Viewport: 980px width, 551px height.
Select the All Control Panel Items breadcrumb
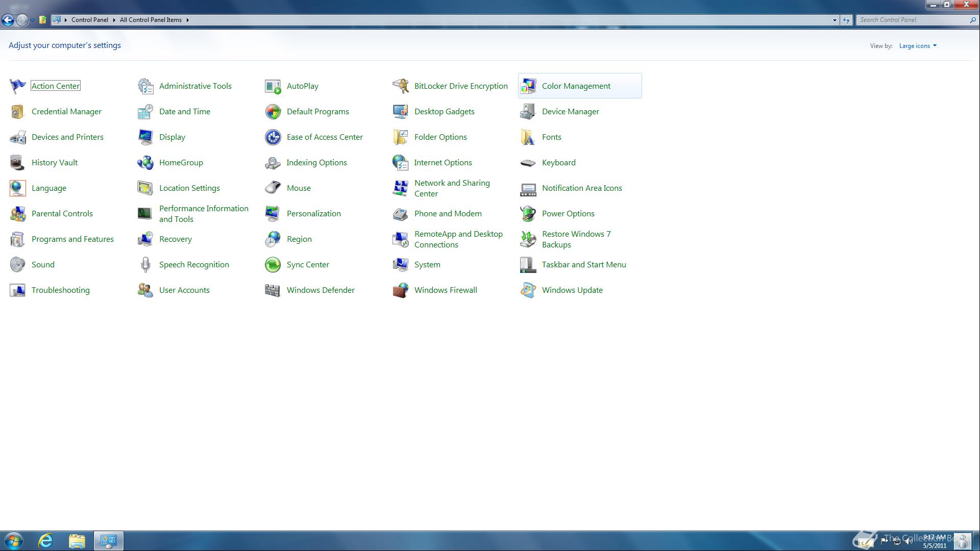point(151,20)
